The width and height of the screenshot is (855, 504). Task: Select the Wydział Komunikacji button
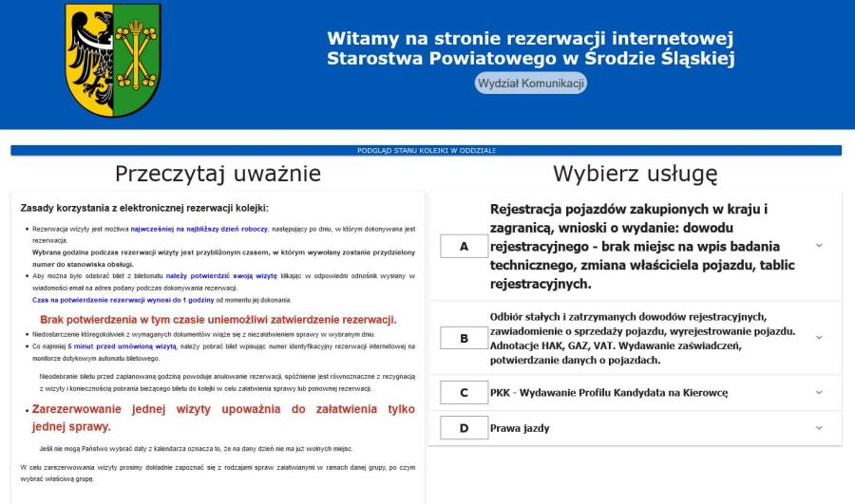click(531, 84)
